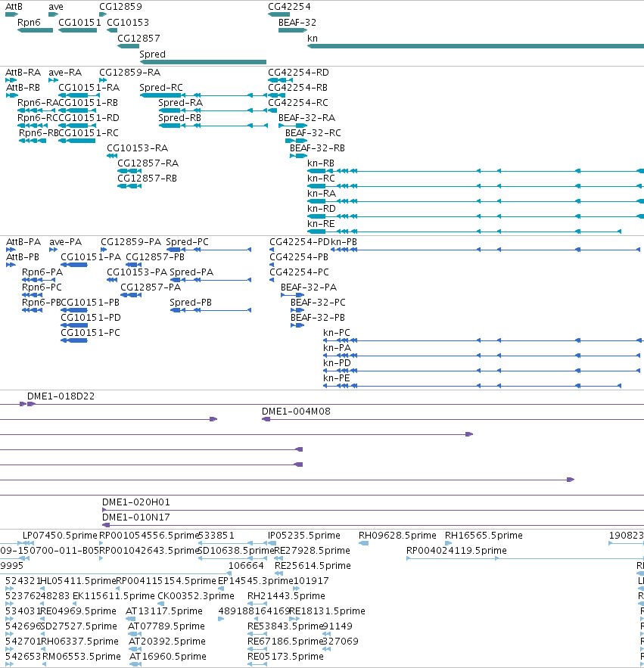Click the Spred-RB transcript label
Viewport: 644px width, 668px height.
[x=179, y=118]
